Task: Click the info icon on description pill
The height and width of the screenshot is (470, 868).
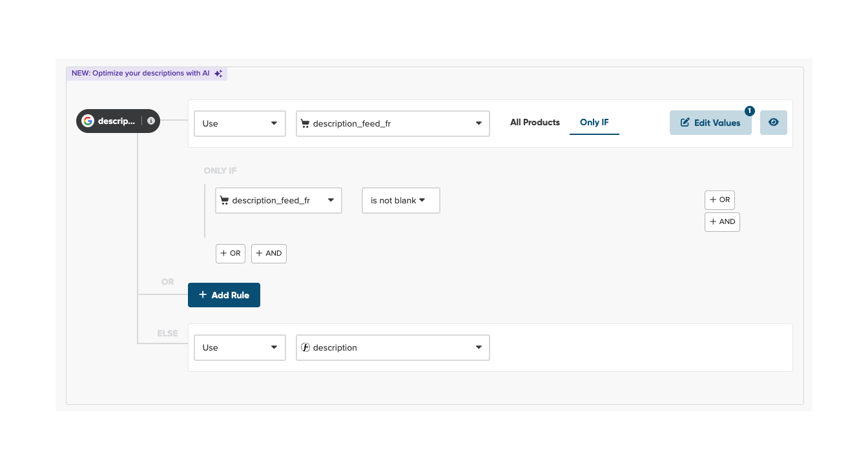Action: point(151,121)
